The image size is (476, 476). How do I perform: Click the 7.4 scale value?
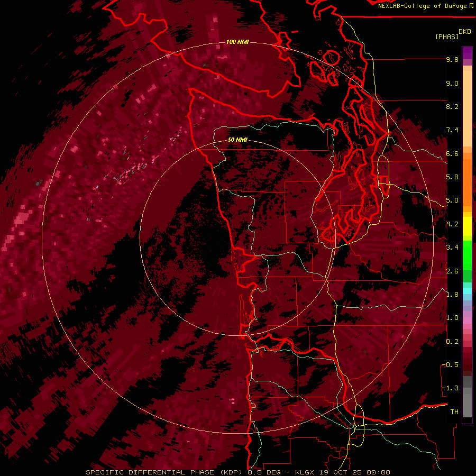452,130
